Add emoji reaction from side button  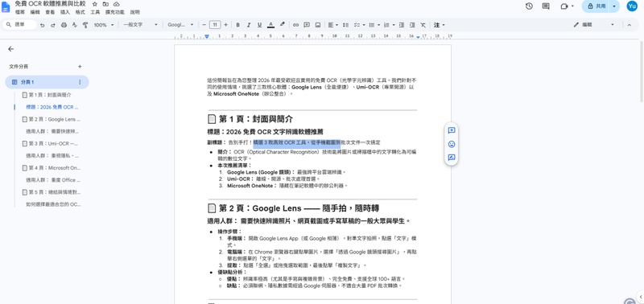(x=452, y=144)
